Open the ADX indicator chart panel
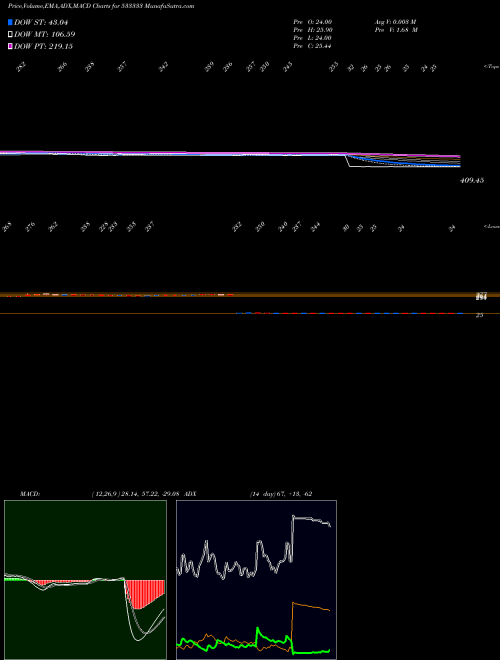This screenshot has width=500, height=660. (x=256, y=580)
